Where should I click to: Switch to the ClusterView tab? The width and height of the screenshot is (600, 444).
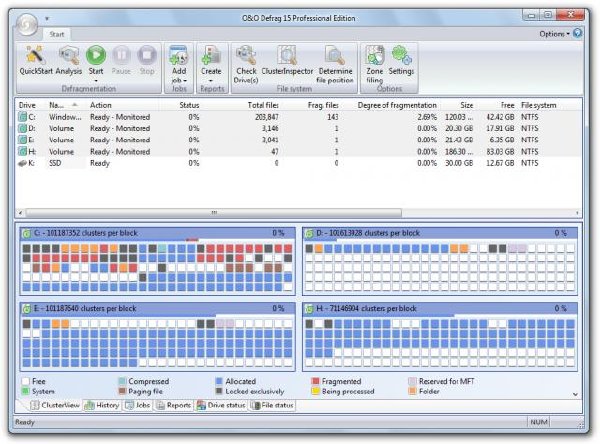tap(55, 405)
